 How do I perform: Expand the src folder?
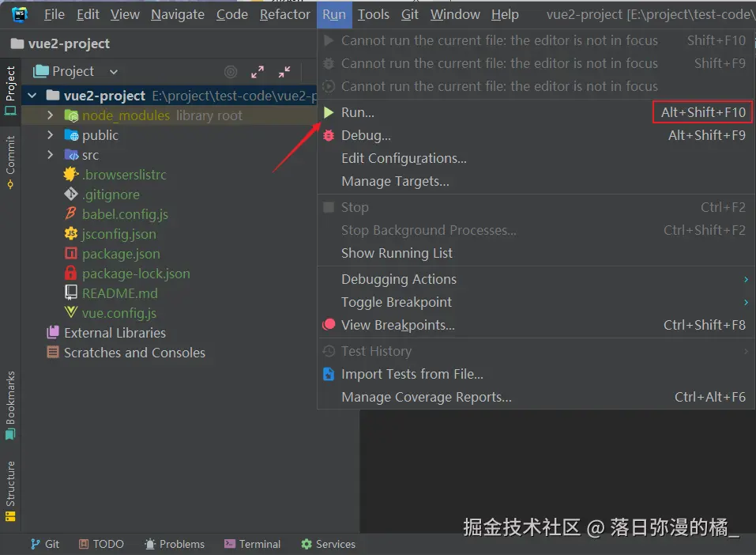(50, 155)
